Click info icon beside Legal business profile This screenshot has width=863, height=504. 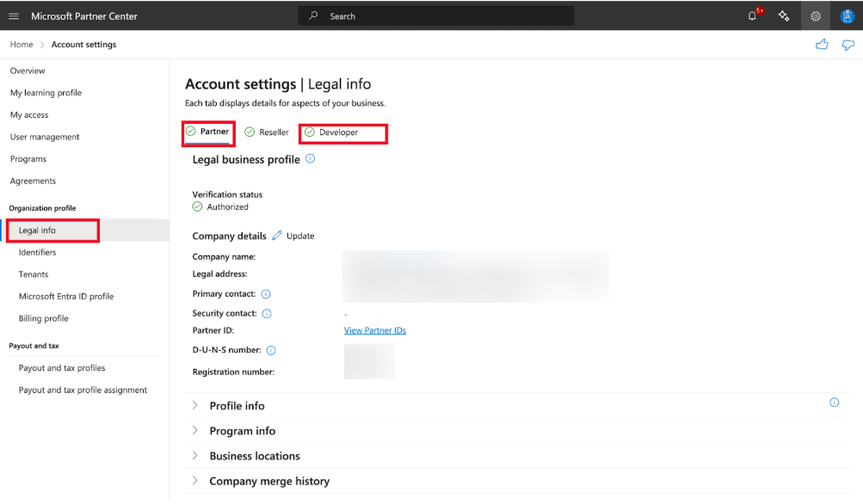tap(311, 159)
